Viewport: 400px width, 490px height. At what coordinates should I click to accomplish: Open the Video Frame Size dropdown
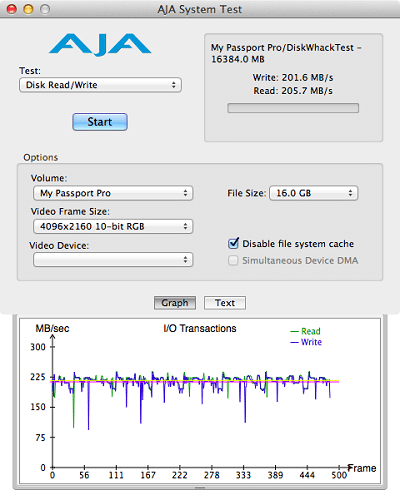coord(113,226)
